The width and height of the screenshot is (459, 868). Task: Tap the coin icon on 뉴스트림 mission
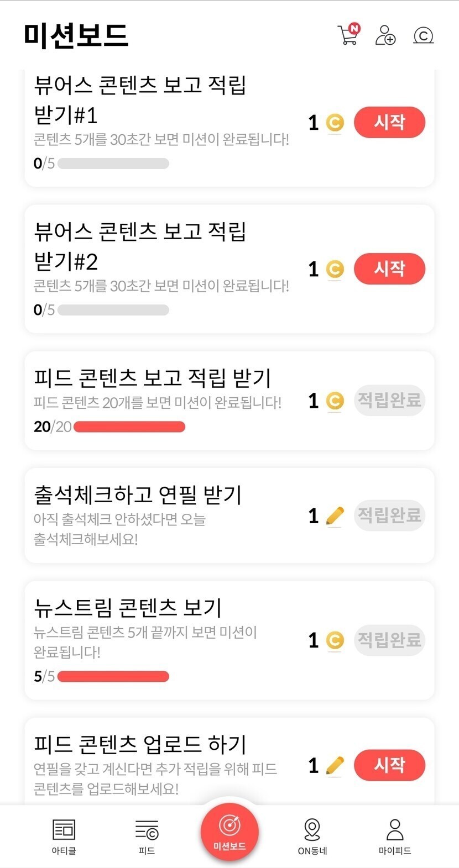(x=335, y=640)
